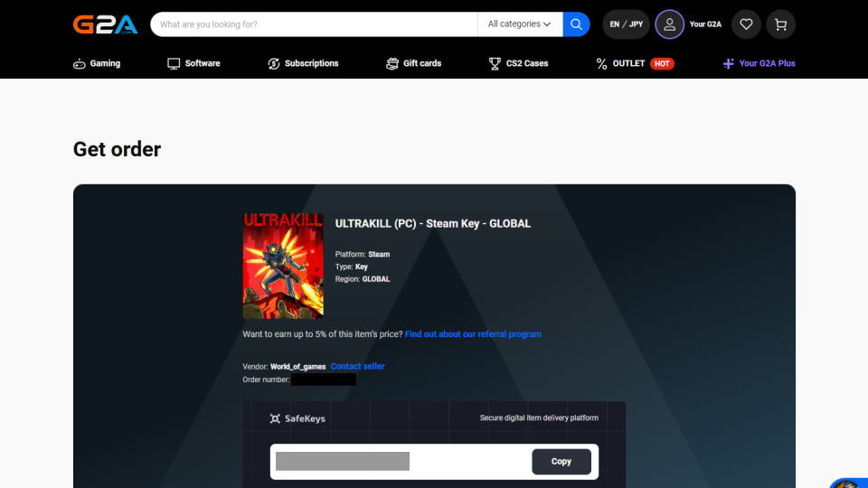Open the CS2 Cases menu
The height and width of the screenshot is (488, 868).
519,63
